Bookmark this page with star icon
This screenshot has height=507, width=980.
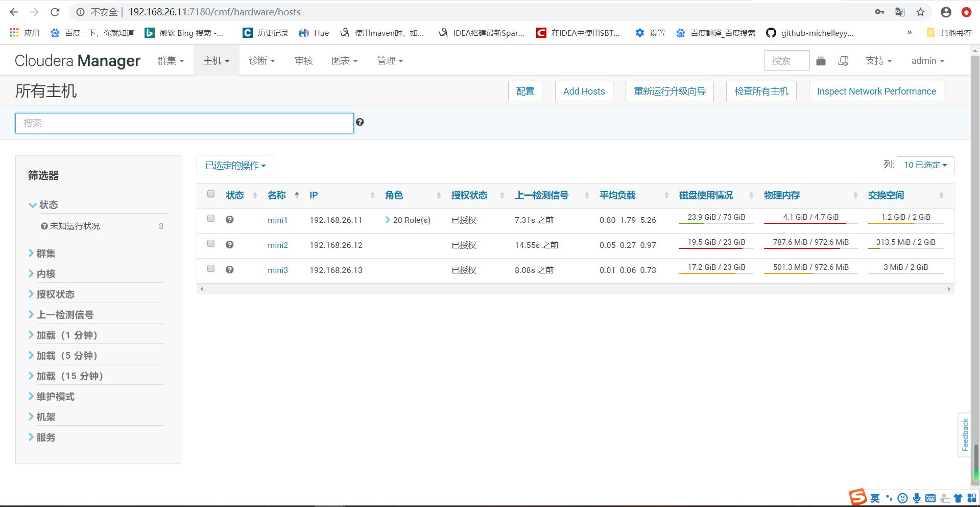920,12
